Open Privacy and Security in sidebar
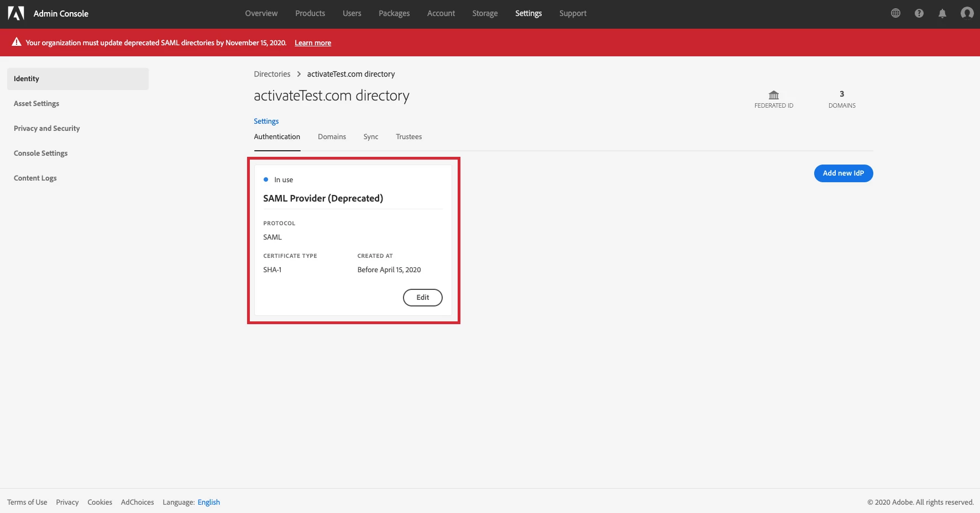Screen dimensions: 980x513 pyautogui.click(x=47, y=129)
